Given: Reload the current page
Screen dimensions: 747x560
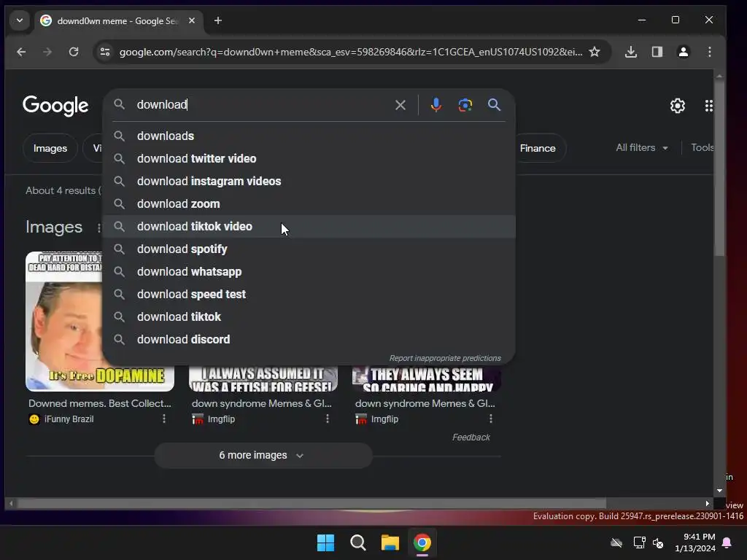Looking at the screenshot, I should click(74, 52).
